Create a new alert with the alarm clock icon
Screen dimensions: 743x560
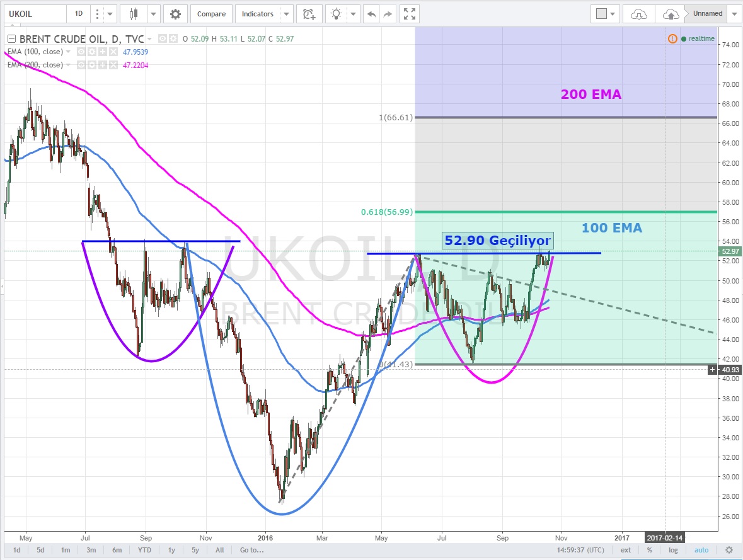tap(308, 14)
